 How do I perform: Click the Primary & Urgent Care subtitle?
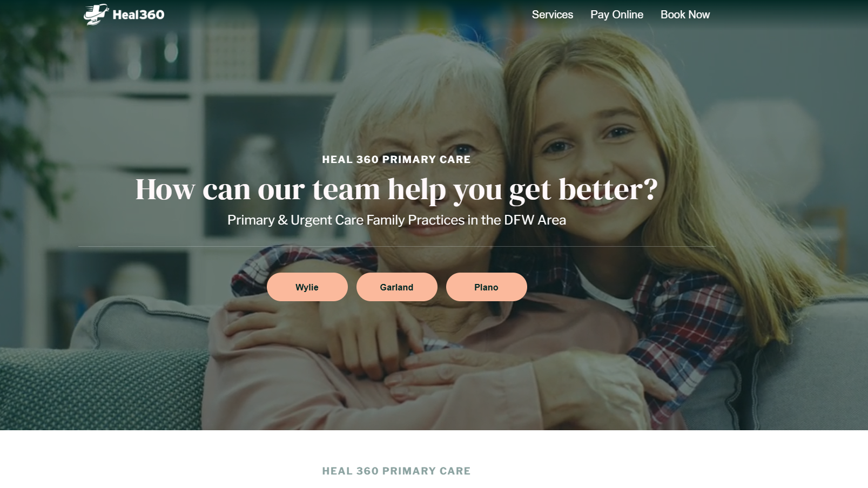point(396,220)
